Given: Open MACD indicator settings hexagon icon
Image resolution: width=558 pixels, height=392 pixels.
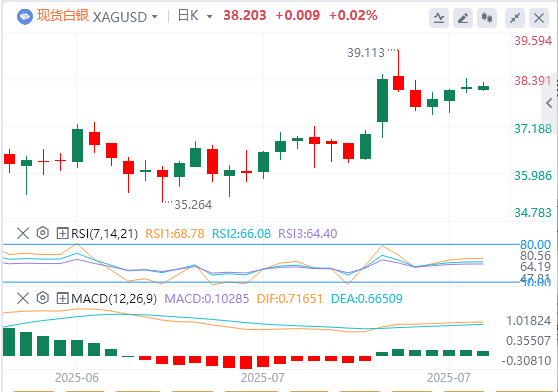Looking at the screenshot, I should point(43,298).
